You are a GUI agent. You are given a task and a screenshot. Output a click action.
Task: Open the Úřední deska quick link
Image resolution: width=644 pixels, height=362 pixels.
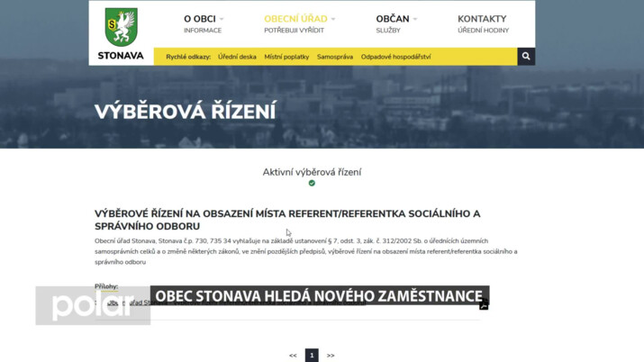[237, 57]
